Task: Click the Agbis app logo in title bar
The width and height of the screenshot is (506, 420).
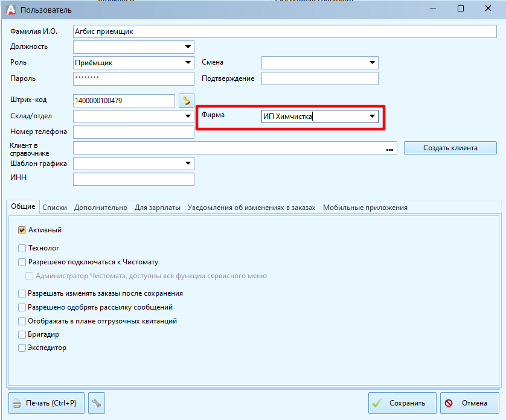Action: 11,10
